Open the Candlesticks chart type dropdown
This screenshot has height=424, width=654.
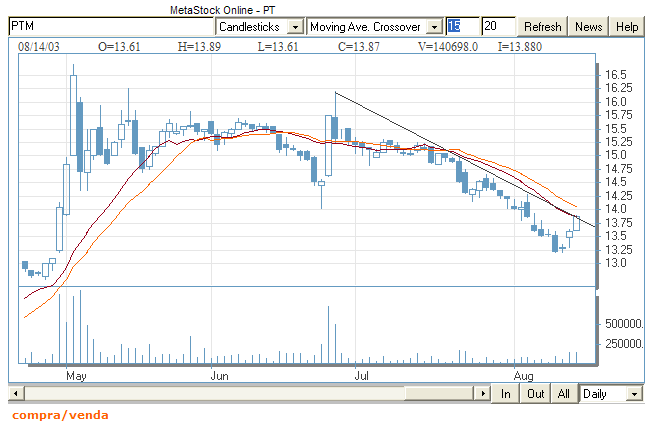(x=295, y=27)
